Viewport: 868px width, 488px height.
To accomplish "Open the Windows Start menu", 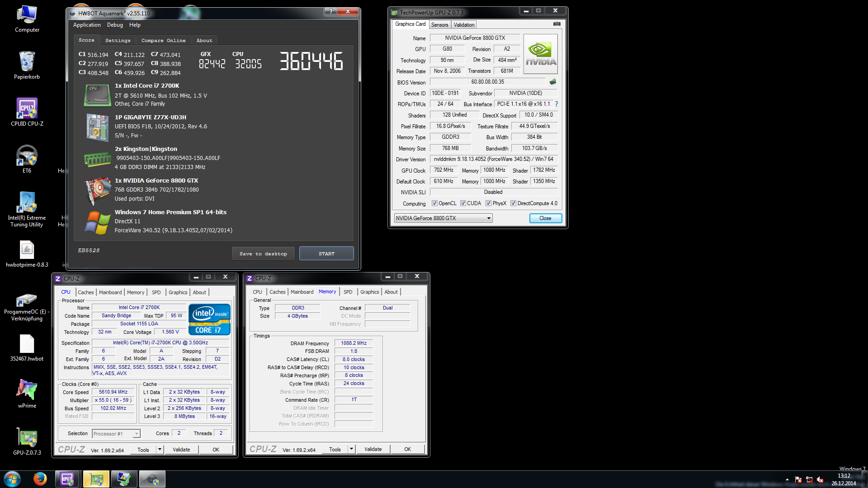I will click(12, 479).
